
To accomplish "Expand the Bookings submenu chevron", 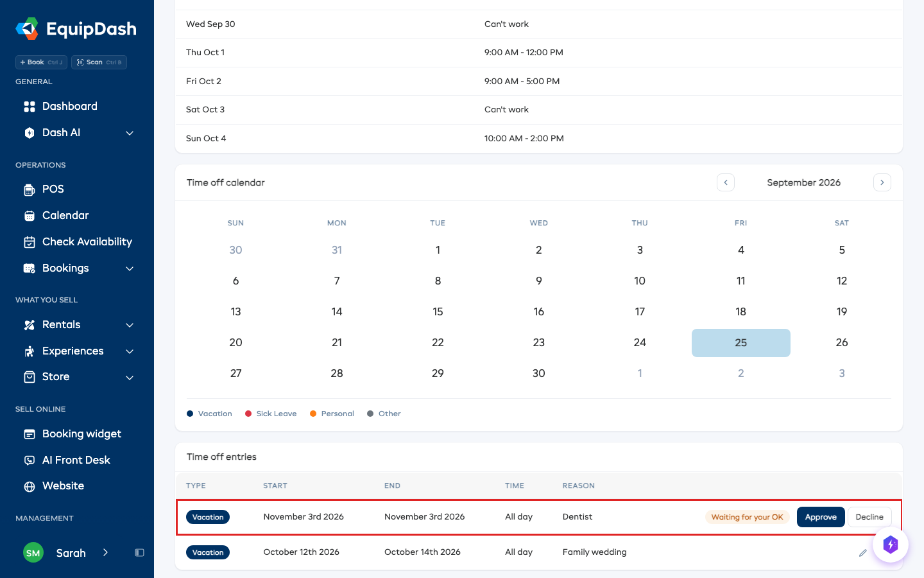I will (x=130, y=268).
